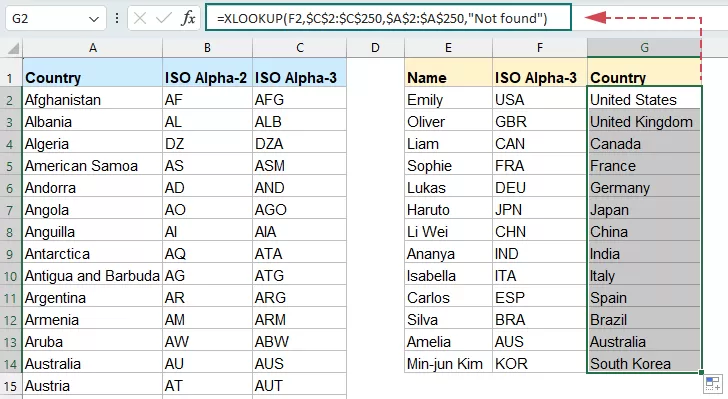Select column E header
The height and width of the screenshot is (399, 728).
[x=448, y=48]
